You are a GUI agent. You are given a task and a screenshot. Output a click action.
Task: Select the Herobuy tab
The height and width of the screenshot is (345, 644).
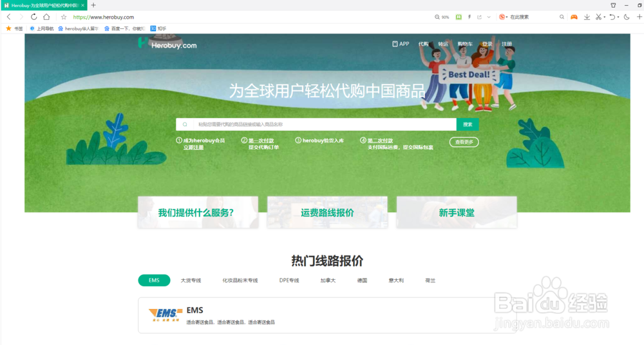[x=44, y=5]
